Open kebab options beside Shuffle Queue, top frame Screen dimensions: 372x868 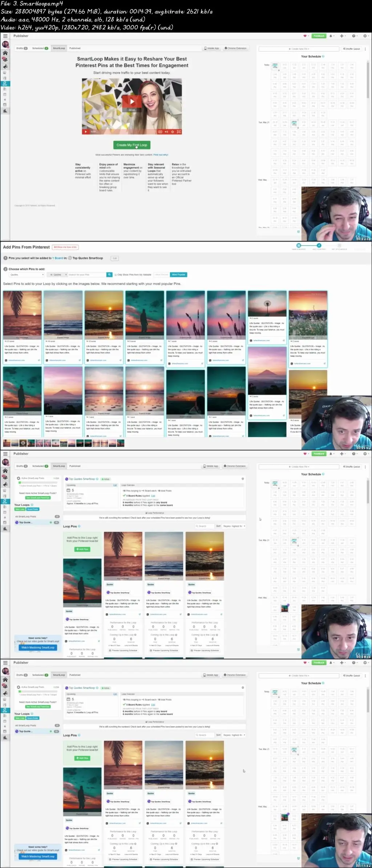365,49
